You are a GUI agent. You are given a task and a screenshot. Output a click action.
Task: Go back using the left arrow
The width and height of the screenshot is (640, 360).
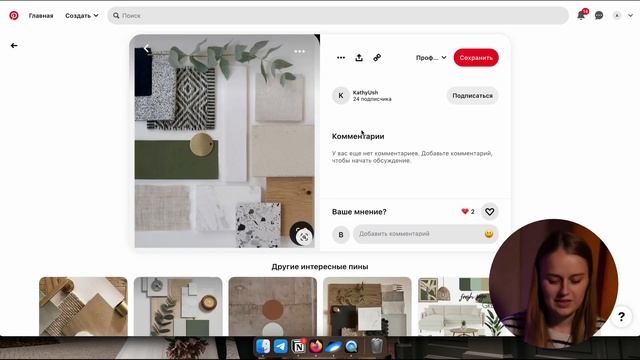14,46
